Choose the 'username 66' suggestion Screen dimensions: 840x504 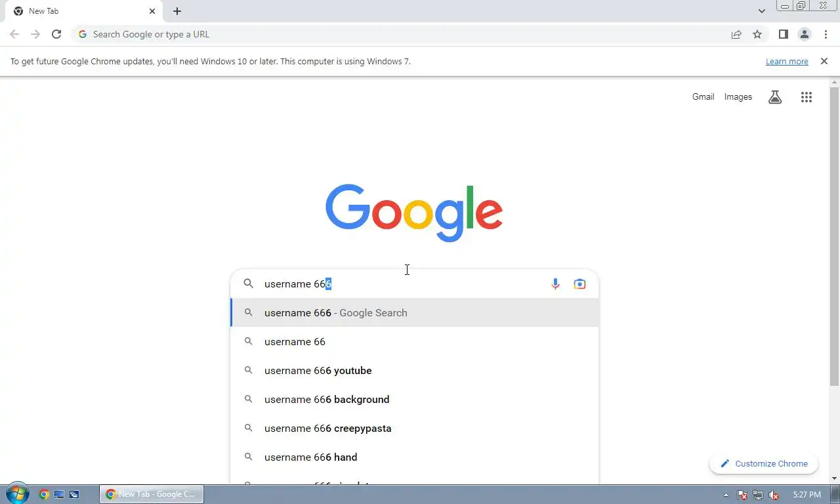click(x=415, y=341)
